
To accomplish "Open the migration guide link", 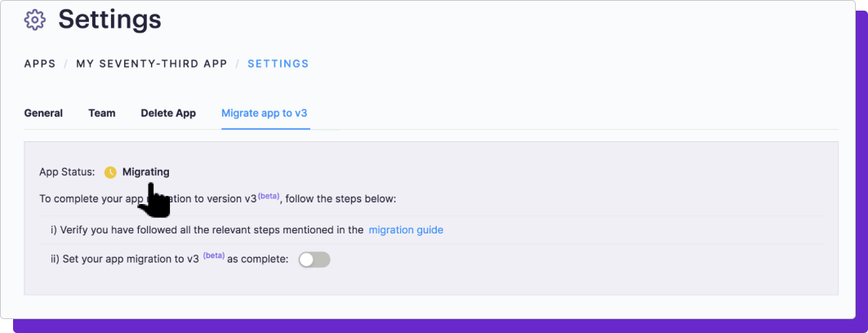I will pyautogui.click(x=406, y=230).
